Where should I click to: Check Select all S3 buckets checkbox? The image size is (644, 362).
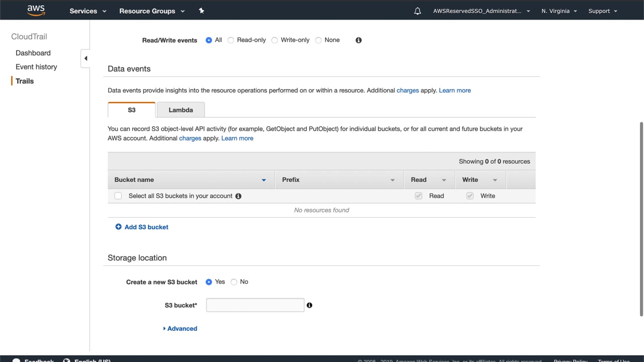pyautogui.click(x=118, y=196)
